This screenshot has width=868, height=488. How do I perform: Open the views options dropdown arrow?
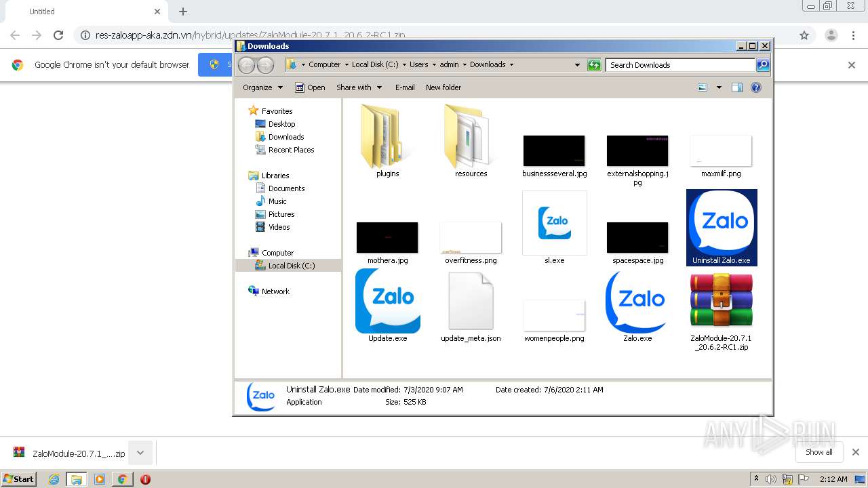point(719,87)
